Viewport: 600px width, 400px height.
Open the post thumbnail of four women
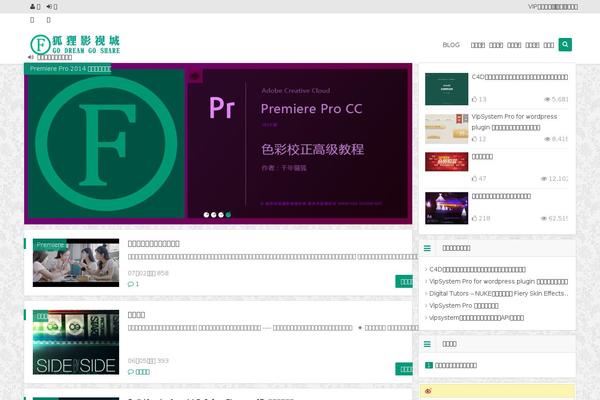pos(76,263)
